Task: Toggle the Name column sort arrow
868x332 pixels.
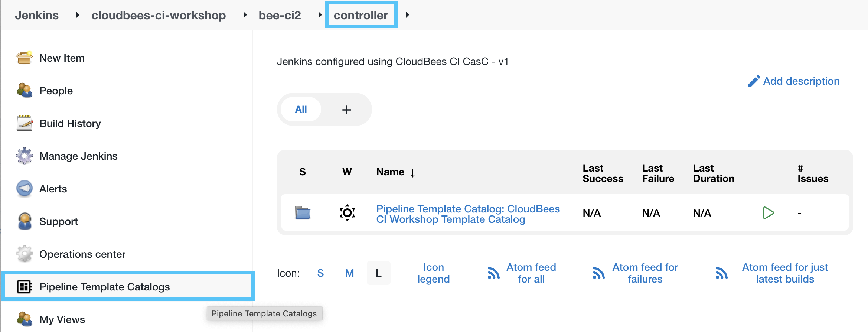Action: [x=412, y=172]
